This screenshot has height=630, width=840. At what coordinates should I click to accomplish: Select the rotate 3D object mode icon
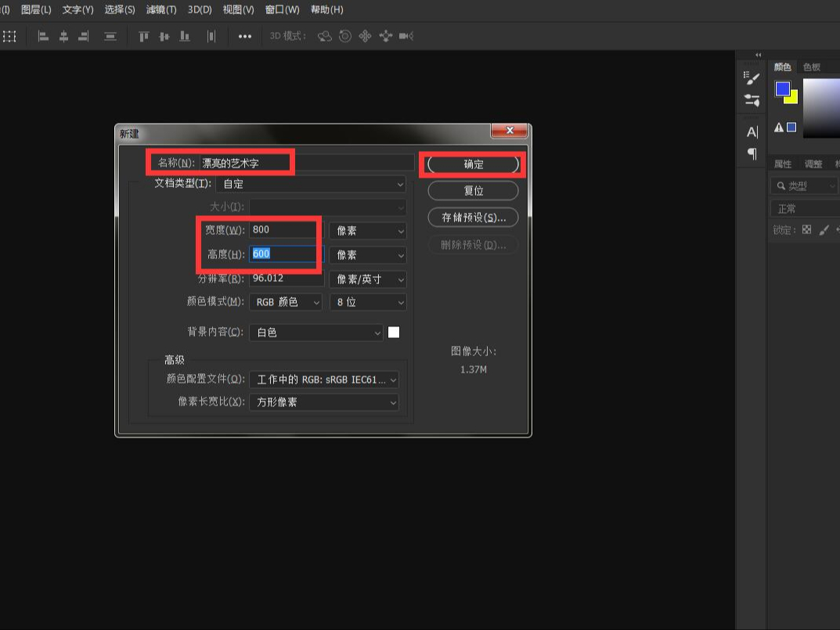[x=326, y=36]
